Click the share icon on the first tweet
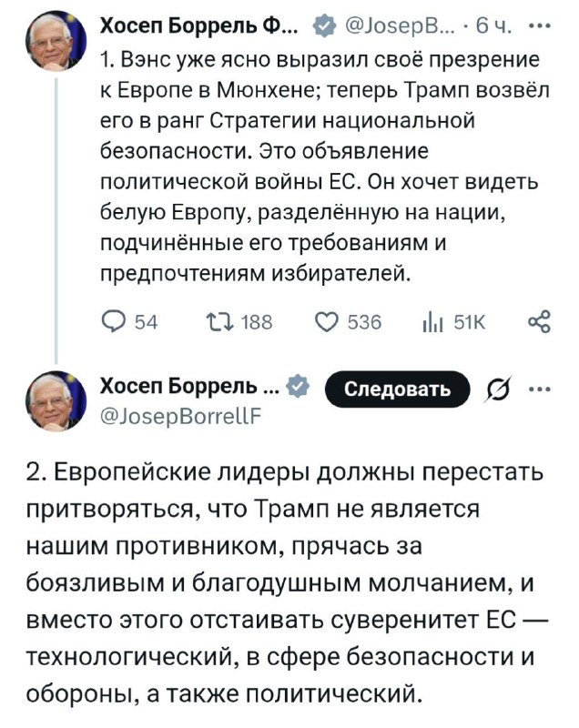This screenshot has width=579, height=728. pos(538,321)
